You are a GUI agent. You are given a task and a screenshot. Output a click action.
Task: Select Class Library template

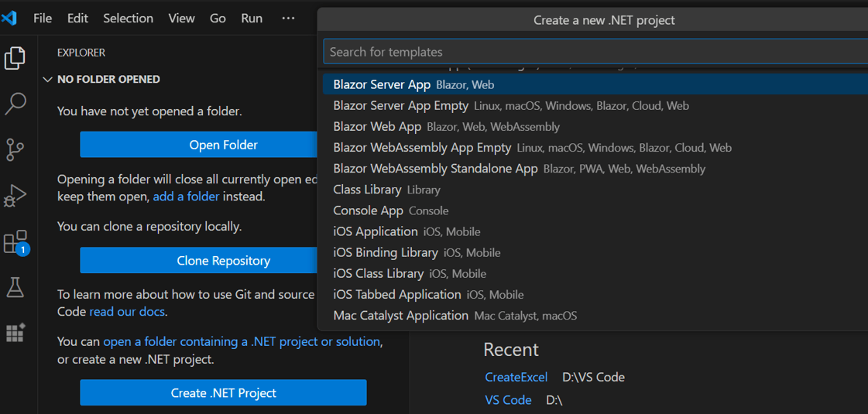click(x=595, y=190)
